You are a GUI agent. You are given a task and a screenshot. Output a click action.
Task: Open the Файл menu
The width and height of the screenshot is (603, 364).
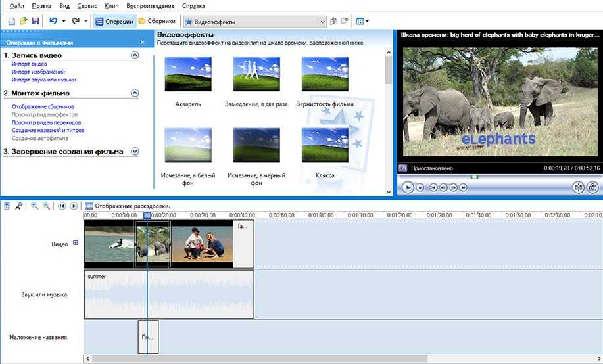point(16,6)
